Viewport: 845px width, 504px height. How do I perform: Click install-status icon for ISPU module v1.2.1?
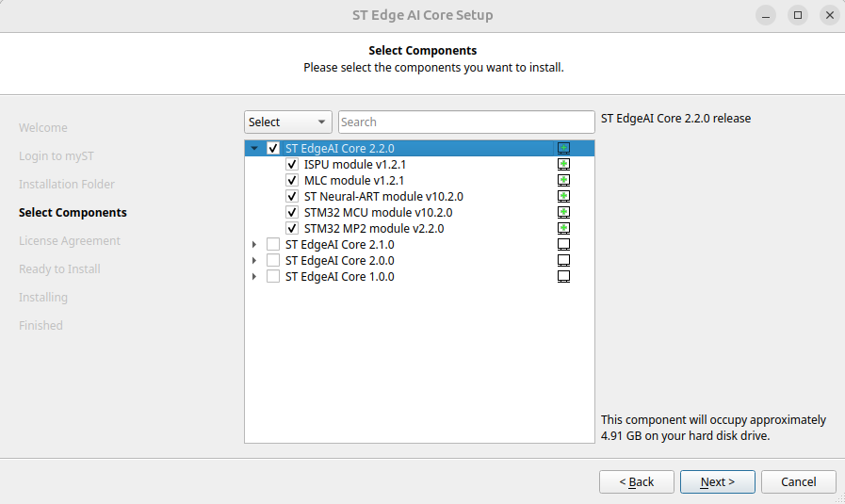[563, 165]
